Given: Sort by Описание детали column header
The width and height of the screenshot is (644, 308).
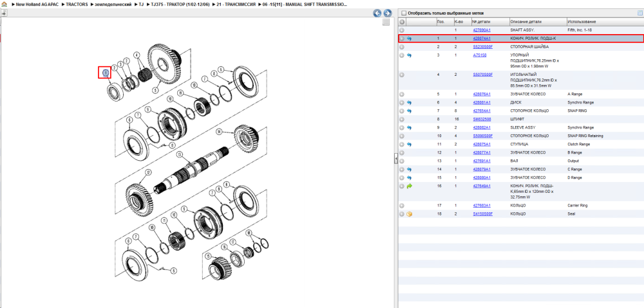Looking at the screenshot, I should coord(537,22).
